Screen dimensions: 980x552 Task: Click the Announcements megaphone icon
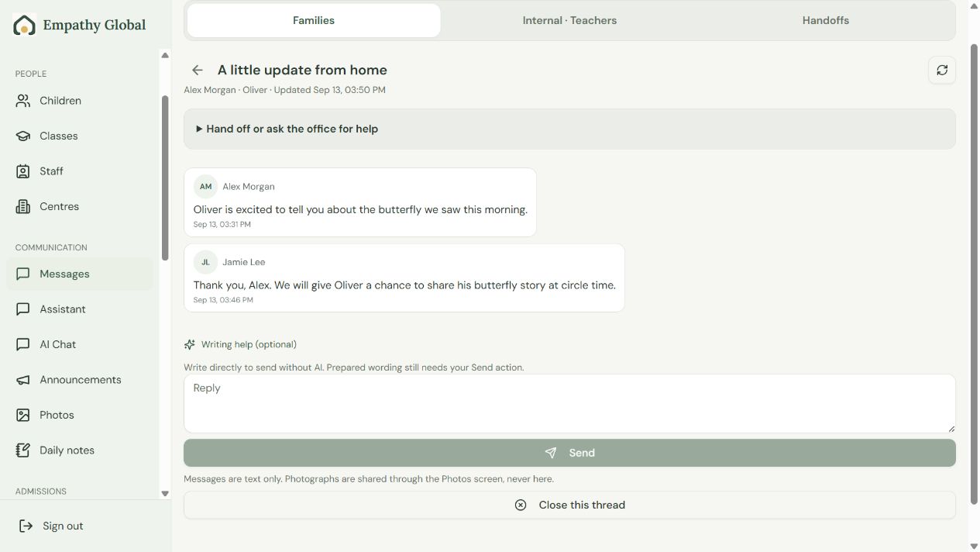coord(23,380)
